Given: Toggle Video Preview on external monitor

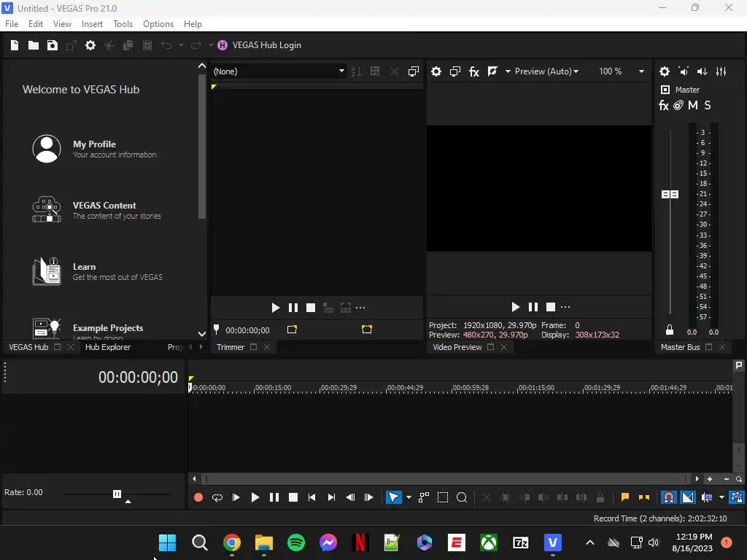Looking at the screenshot, I should (455, 71).
